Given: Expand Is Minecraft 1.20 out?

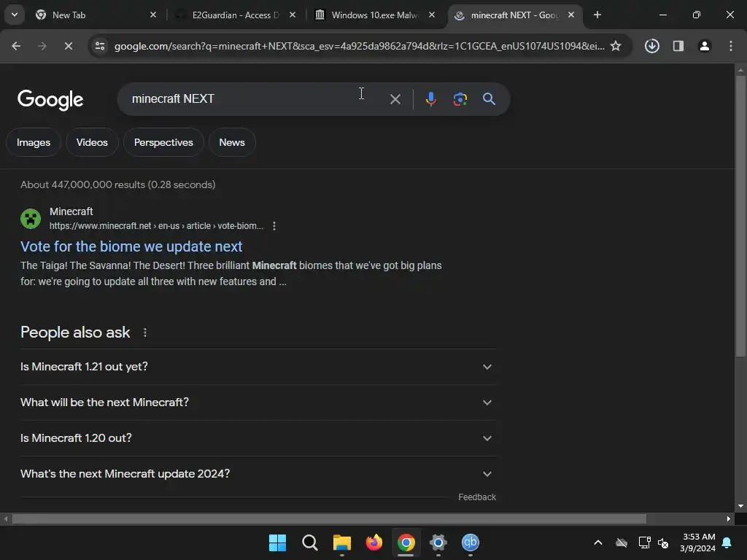Looking at the screenshot, I should (x=258, y=438).
